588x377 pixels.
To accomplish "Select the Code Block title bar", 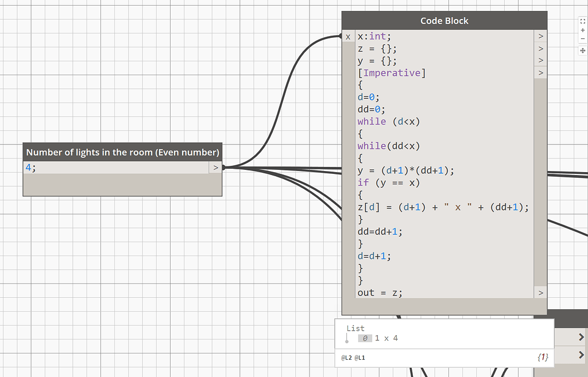I will pos(444,20).
